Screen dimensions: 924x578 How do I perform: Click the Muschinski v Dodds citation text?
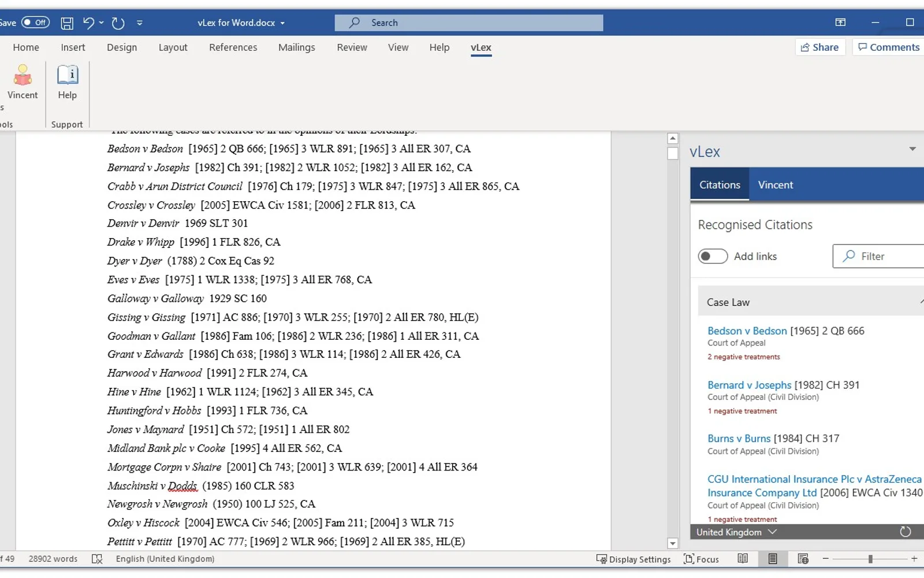[x=201, y=486]
